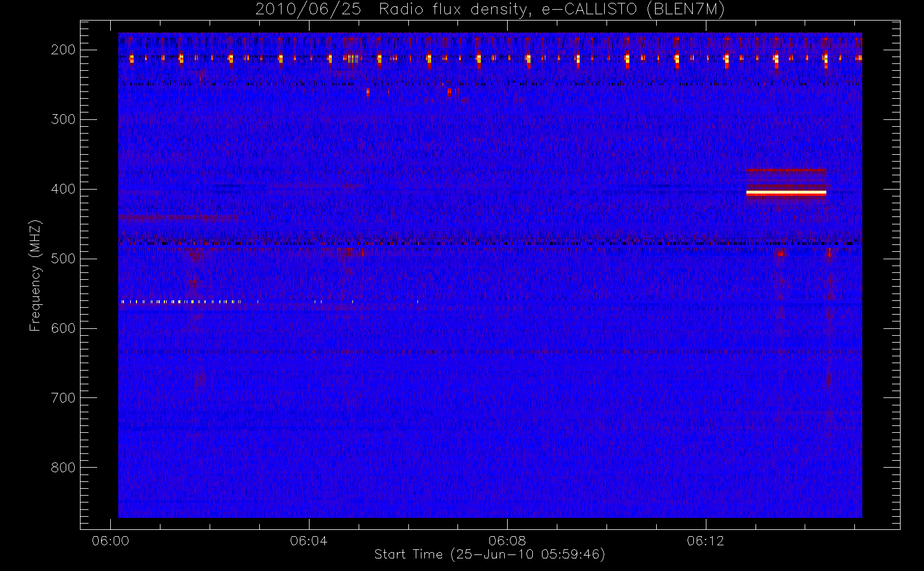Click the 06:00 time tick label

click(x=110, y=541)
